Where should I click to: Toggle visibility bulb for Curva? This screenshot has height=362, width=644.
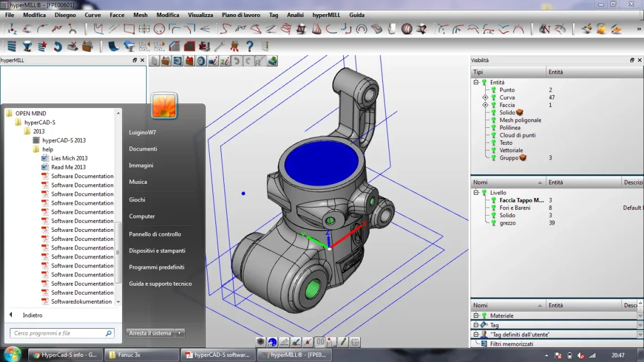(494, 98)
